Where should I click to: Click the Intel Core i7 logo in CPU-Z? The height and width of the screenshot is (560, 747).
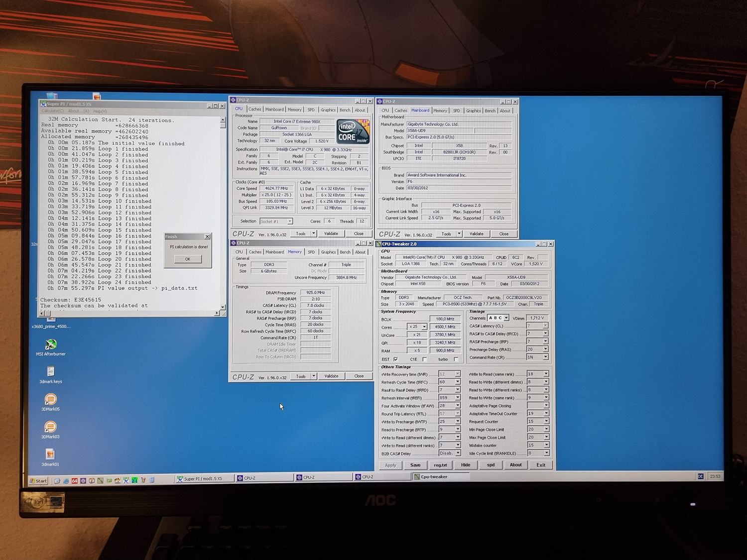pyautogui.click(x=353, y=131)
